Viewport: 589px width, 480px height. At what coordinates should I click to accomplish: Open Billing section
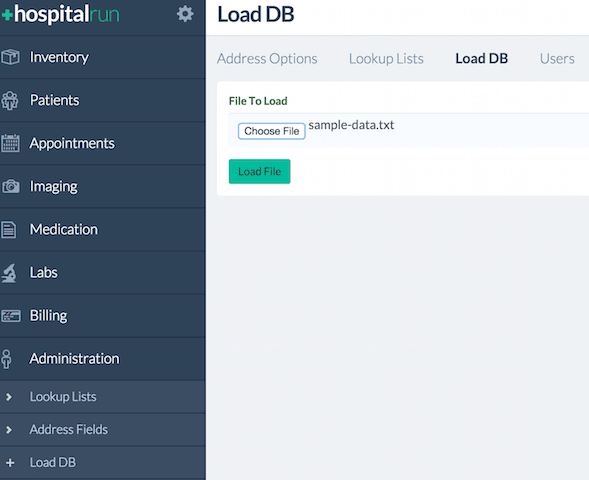pos(103,315)
